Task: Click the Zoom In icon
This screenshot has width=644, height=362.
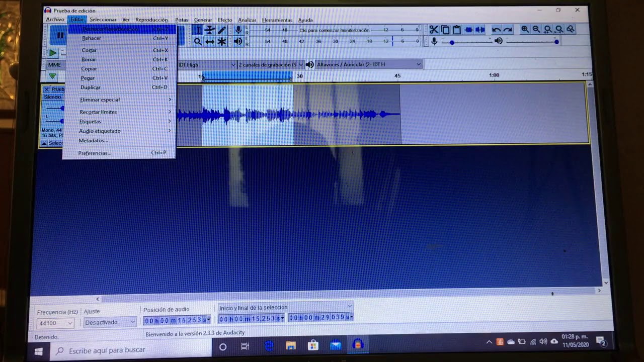Action: coord(525,29)
